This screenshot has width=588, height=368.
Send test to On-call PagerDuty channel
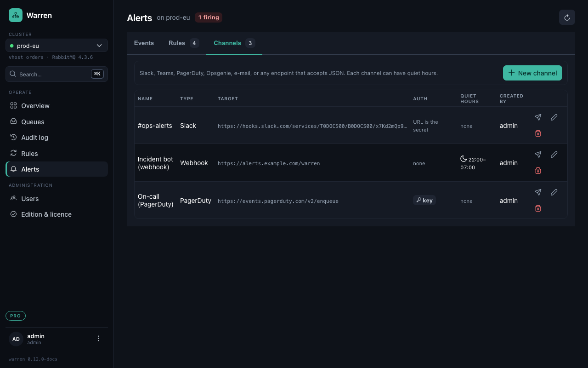(x=538, y=192)
